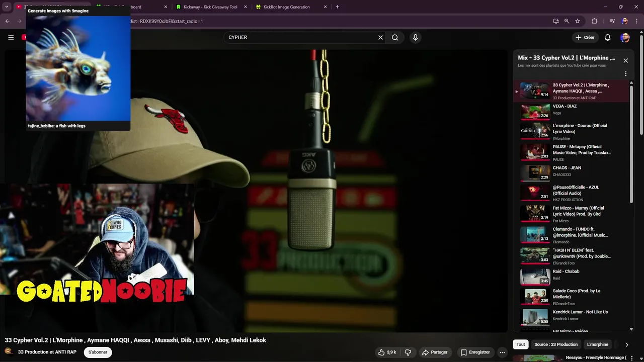The height and width of the screenshot is (362, 644).
Task: Play Clemando - FUNDO playlist entry
Action: pyautogui.click(x=572, y=235)
